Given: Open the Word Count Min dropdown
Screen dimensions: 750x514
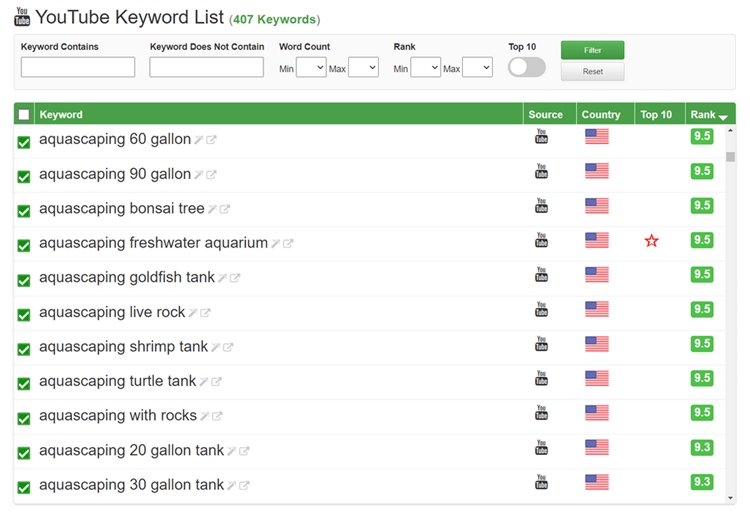Looking at the screenshot, I should coord(311,68).
